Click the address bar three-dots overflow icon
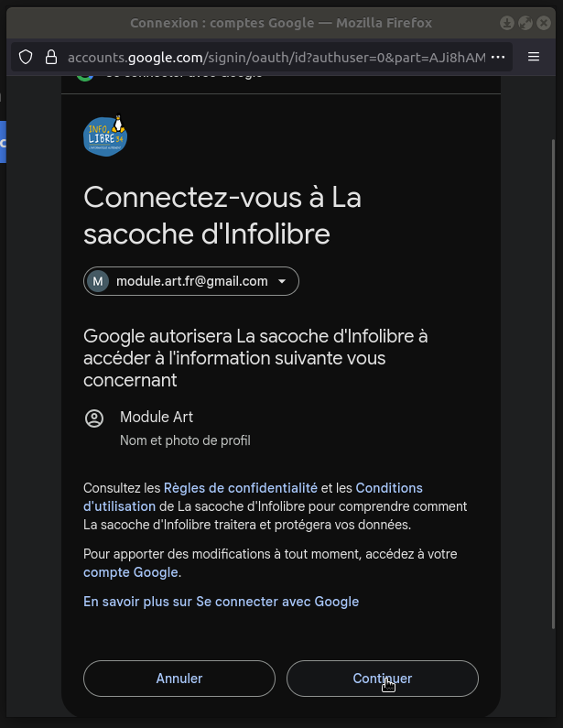Image resolution: width=563 pixels, height=728 pixels. [498, 57]
